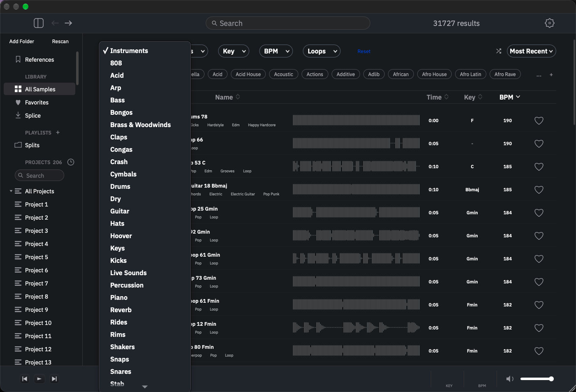Focus the main Search field

pos(288,23)
